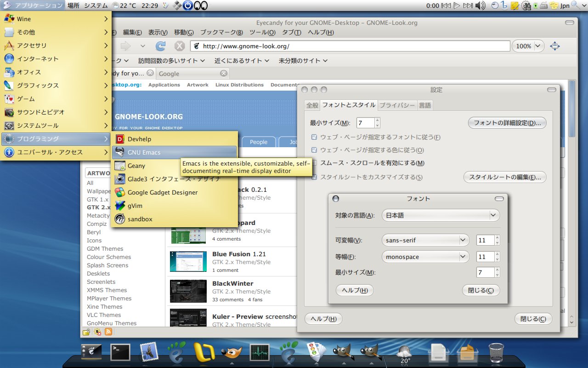Toggle fullscreen with the arrows icon
Screen dimensions: 588x368
coord(555,46)
